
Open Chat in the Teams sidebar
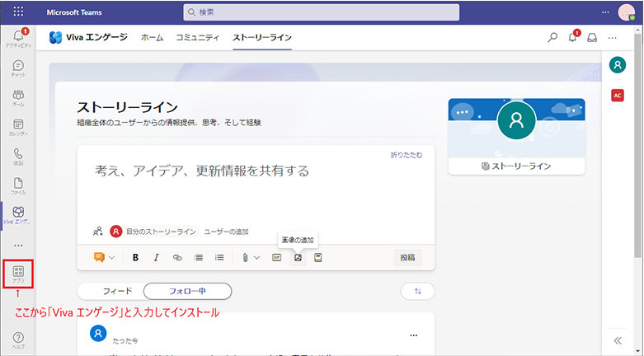(x=18, y=68)
